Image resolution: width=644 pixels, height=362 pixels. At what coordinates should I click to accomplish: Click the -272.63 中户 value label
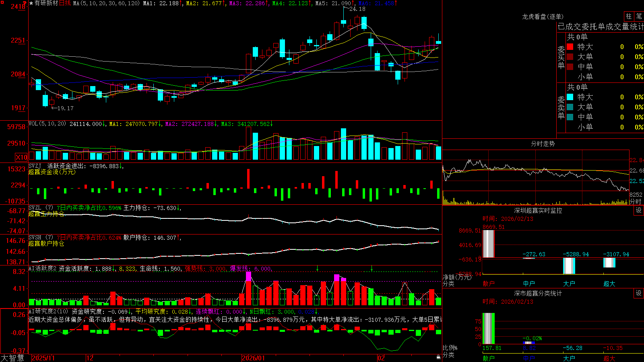[534, 254]
